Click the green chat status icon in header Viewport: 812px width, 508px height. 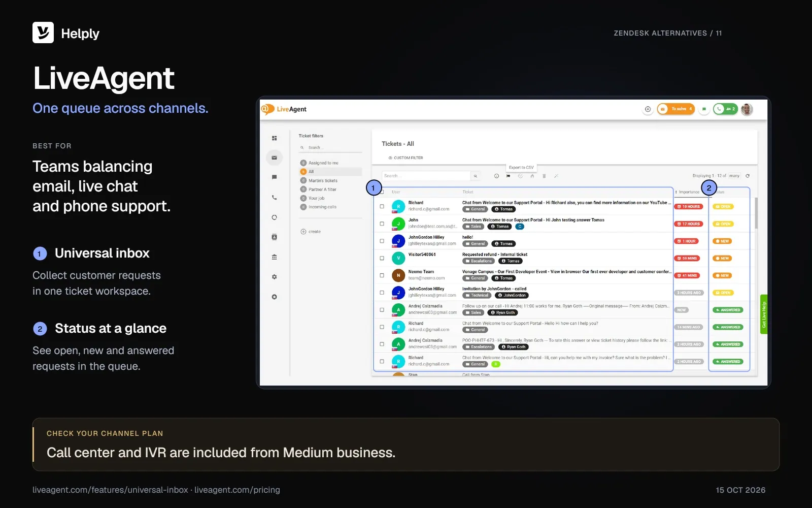coord(704,109)
